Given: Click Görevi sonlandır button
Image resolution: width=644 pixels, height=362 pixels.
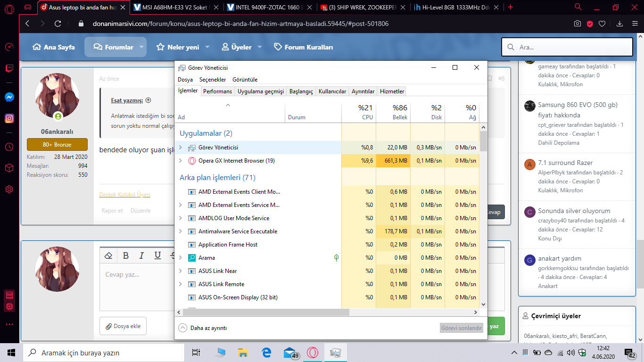Looking at the screenshot, I should click(x=462, y=328).
